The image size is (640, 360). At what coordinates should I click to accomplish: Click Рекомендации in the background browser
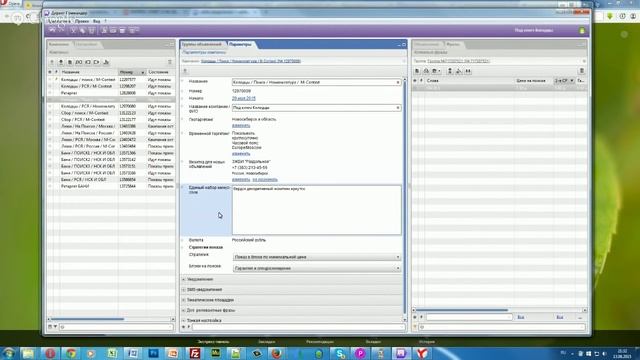point(320,342)
